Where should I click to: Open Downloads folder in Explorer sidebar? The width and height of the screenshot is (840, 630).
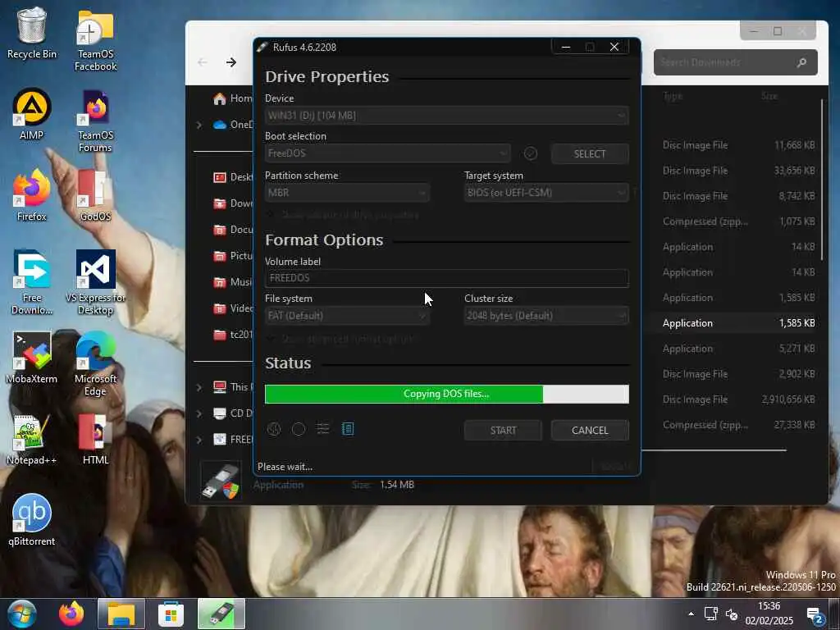(x=233, y=203)
